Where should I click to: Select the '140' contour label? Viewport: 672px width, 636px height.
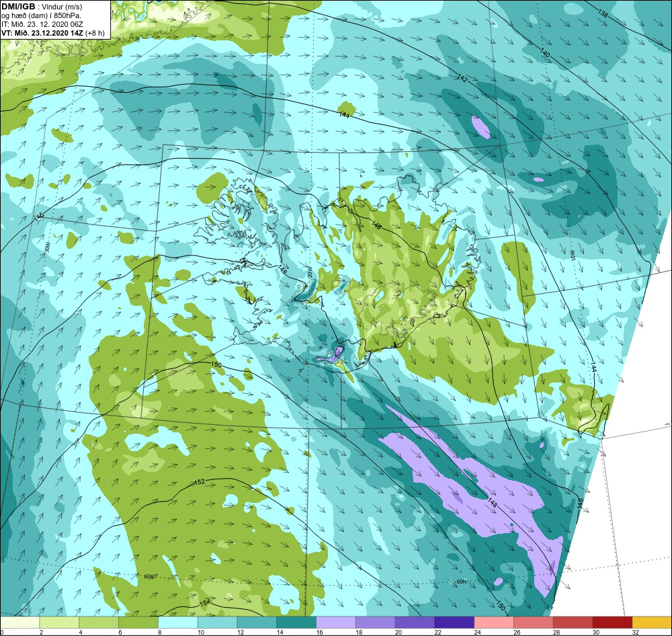pos(545,53)
